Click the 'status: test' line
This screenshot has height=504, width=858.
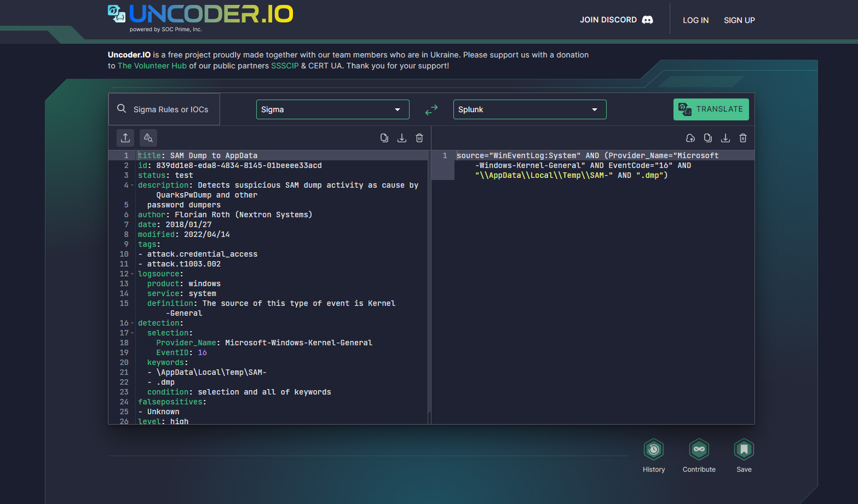tap(165, 175)
